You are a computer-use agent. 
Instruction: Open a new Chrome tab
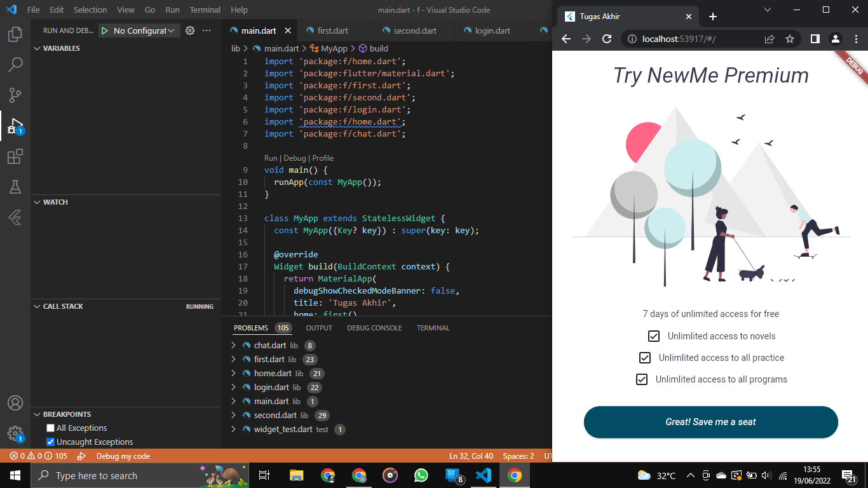(713, 17)
